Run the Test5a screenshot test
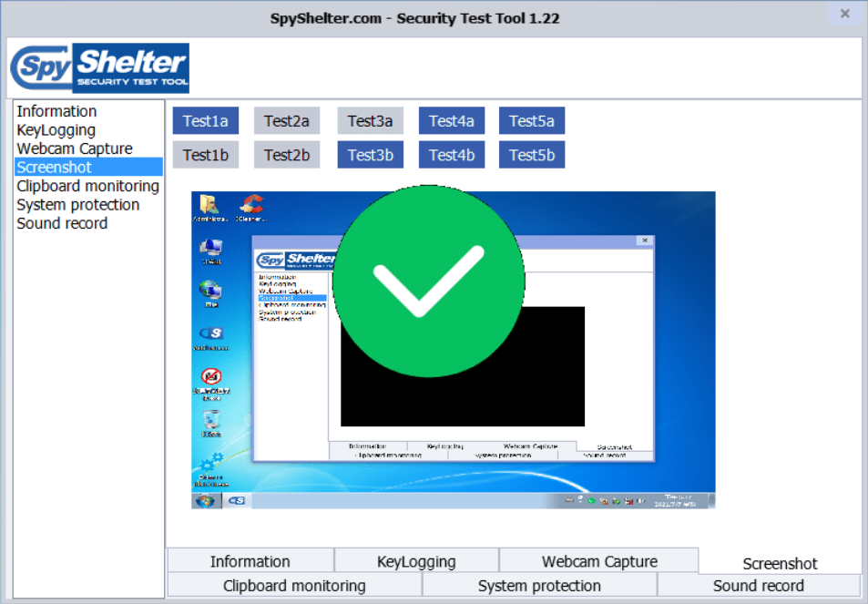The width and height of the screenshot is (868, 604). (x=532, y=120)
